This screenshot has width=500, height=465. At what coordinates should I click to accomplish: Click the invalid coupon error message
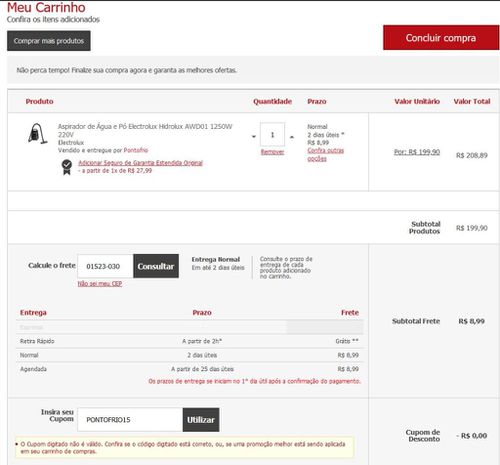click(183, 448)
